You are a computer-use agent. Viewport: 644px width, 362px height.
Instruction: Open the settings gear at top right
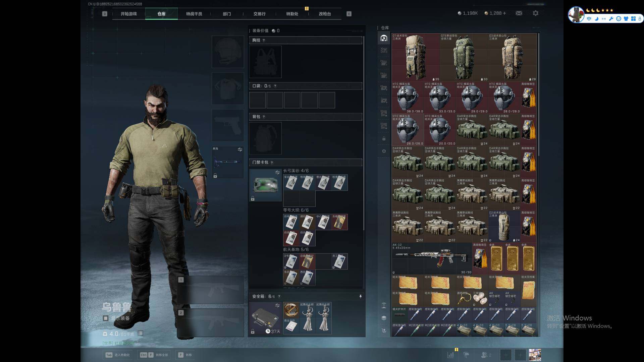[535, 13]
